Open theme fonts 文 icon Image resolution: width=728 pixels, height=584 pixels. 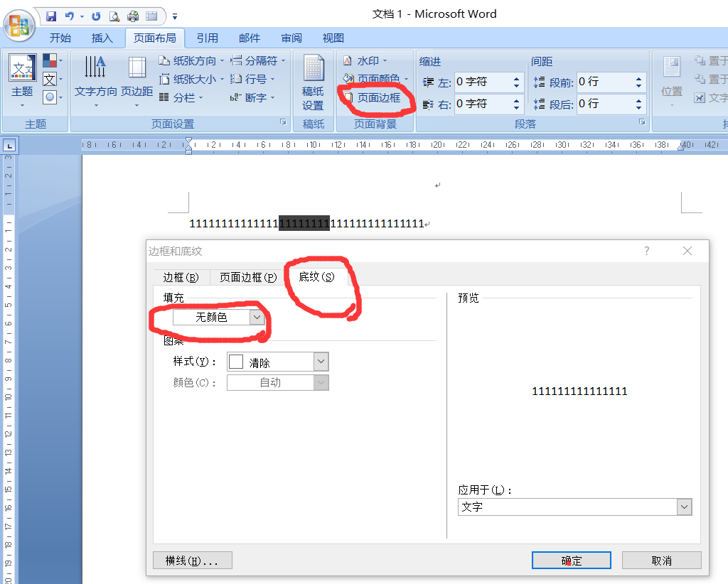[x=53, y=80]
